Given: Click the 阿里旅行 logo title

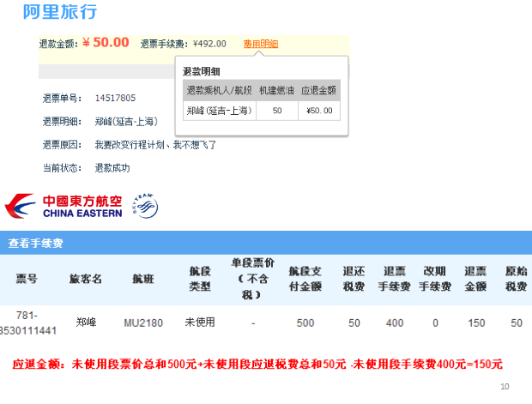Looking at the screenshot, I should [x=59, y=12].
